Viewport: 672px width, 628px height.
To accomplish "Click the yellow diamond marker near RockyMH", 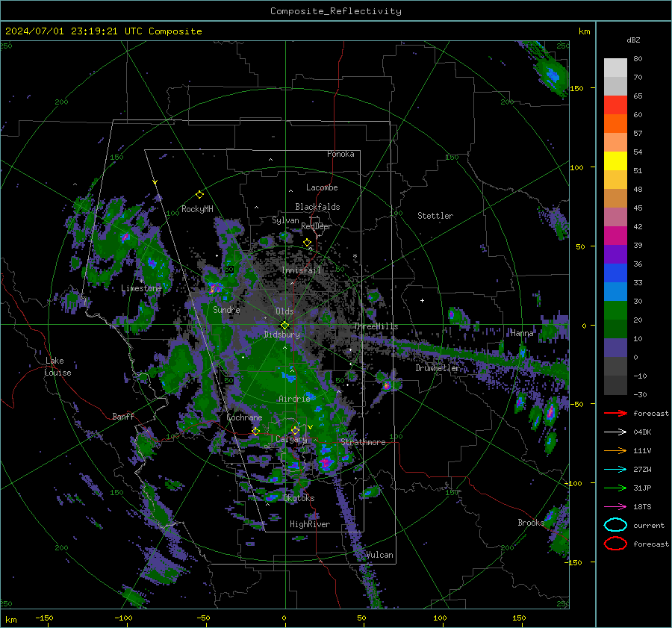I will 199,195.
